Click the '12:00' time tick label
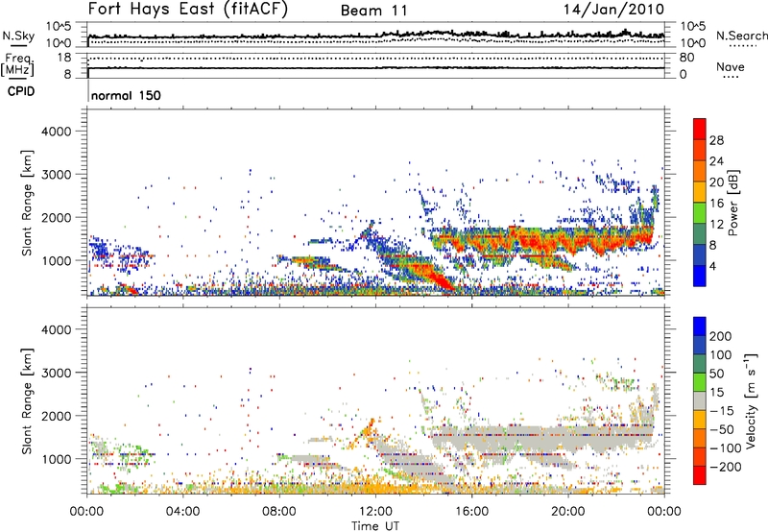This screenshot has width=768, height=532. click(x=375, y=511)
